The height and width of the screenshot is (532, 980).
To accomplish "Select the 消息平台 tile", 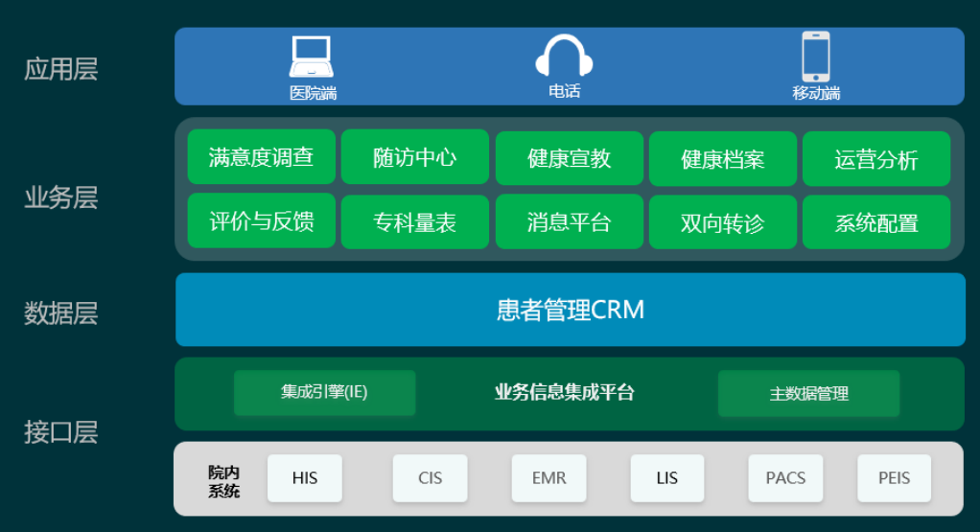I will (x=569, y=222).
